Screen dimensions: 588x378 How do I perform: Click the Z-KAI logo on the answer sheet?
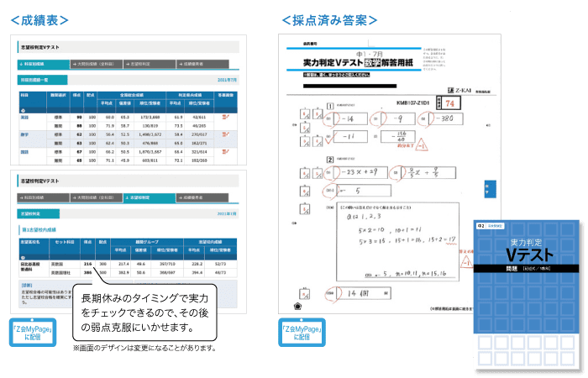pos(459,91)
